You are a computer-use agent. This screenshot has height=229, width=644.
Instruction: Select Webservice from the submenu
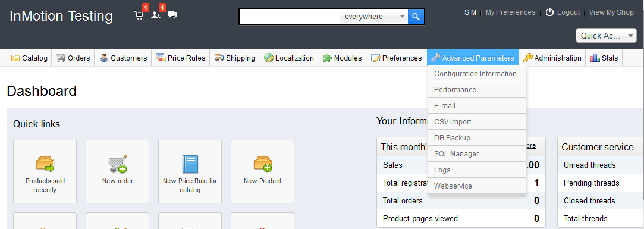coord(477,186)
